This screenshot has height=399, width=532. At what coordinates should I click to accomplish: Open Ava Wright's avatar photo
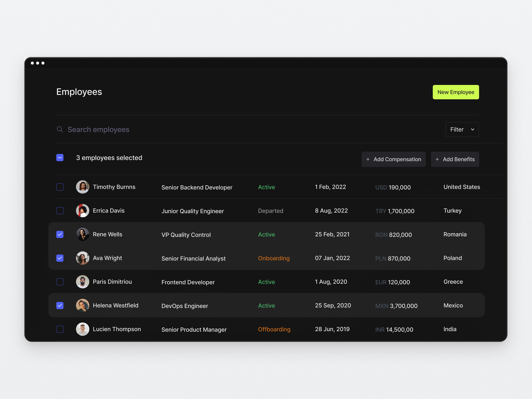(82, 258)
